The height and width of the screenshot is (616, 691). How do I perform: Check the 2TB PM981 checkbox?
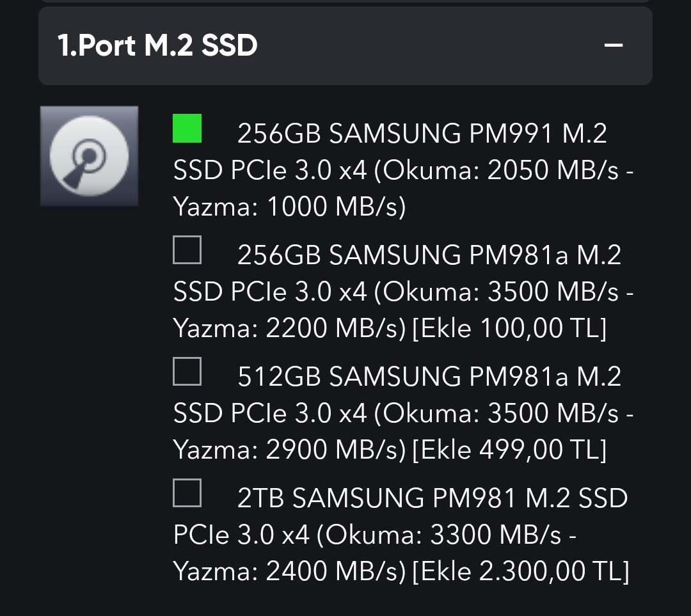(x=187, y=493)
